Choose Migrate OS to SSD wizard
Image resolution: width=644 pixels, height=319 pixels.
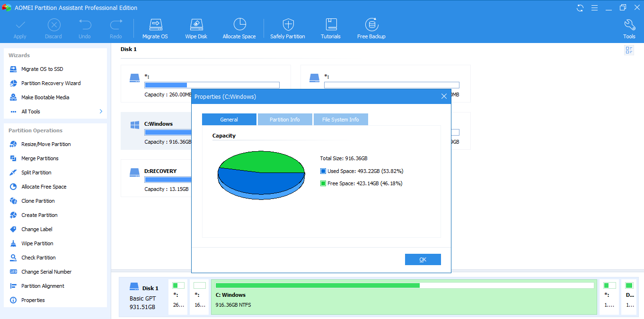[x=42, y=69]
